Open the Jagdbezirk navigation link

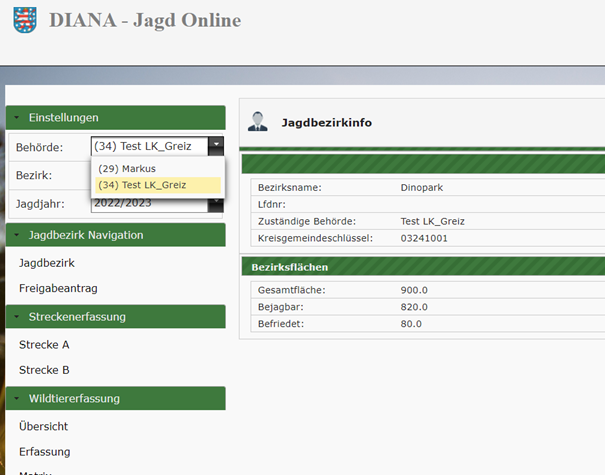pos(47,263)
